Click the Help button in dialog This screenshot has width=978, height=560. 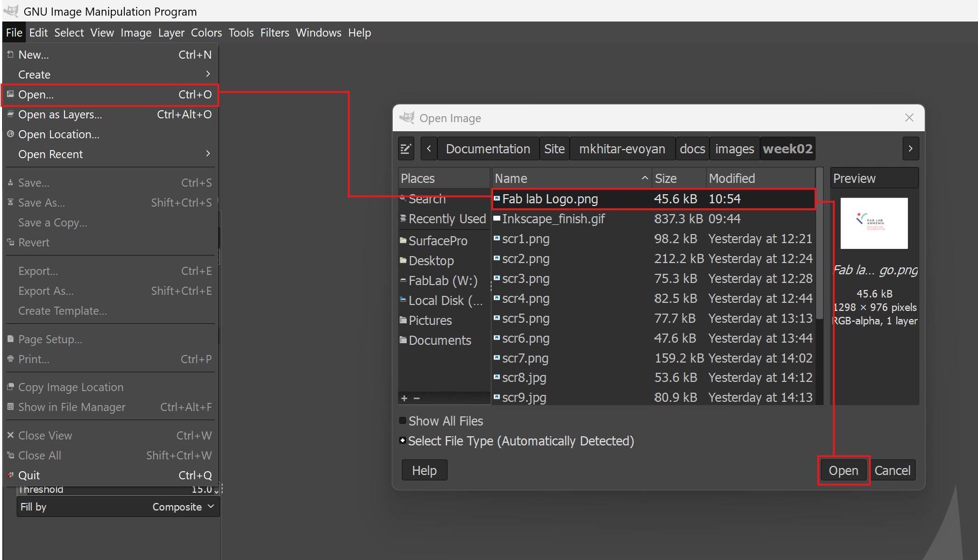pyautogui.click(x=424, y=471)
